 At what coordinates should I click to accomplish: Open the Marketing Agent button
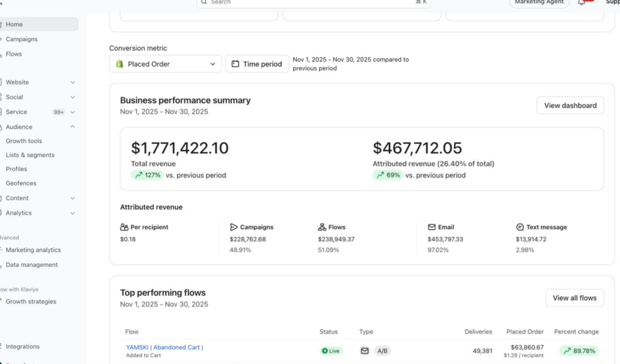(539, 2)
